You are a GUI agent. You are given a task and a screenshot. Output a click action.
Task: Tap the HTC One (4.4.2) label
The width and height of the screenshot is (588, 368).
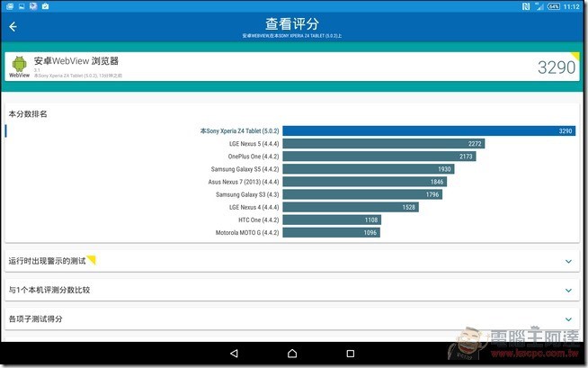coord(259,220)
